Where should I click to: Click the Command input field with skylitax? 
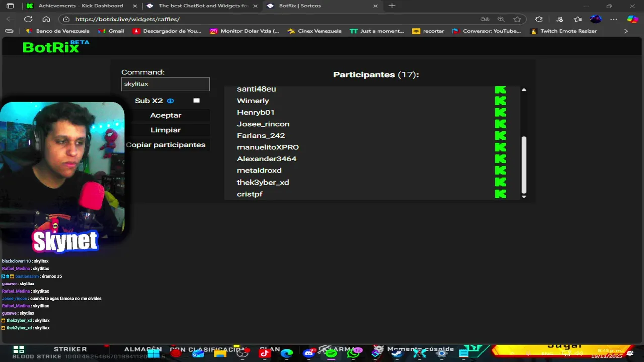(x=166, y=84)
